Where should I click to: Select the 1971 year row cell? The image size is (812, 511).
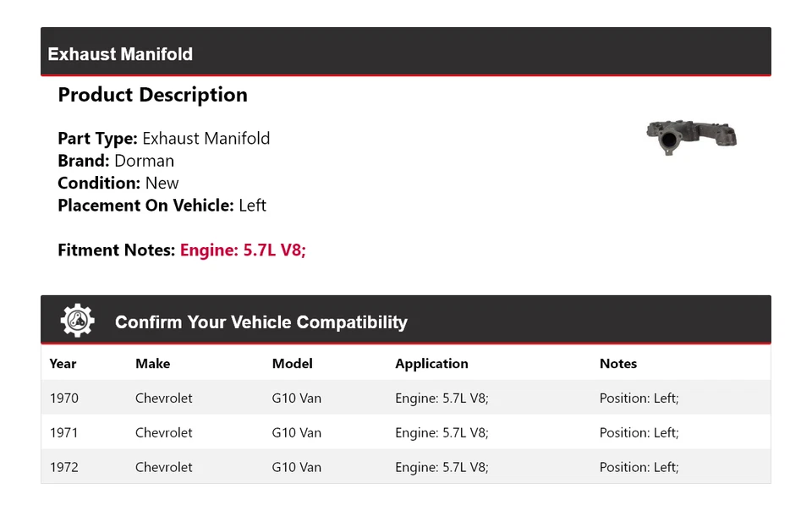tap(64, 433)
